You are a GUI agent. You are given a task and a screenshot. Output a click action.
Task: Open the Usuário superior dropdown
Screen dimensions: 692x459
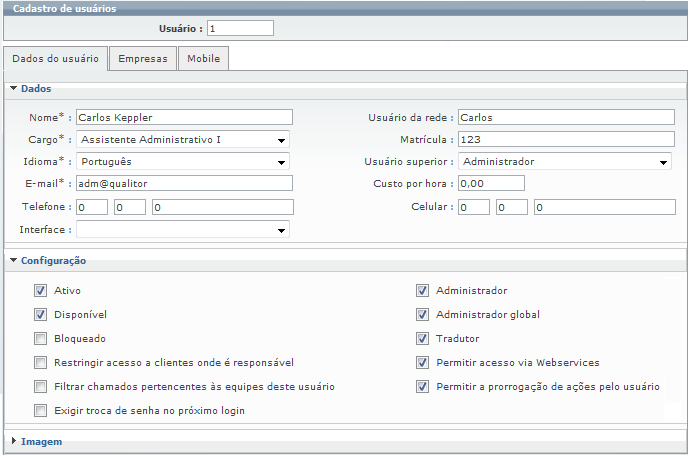(663, 162)
